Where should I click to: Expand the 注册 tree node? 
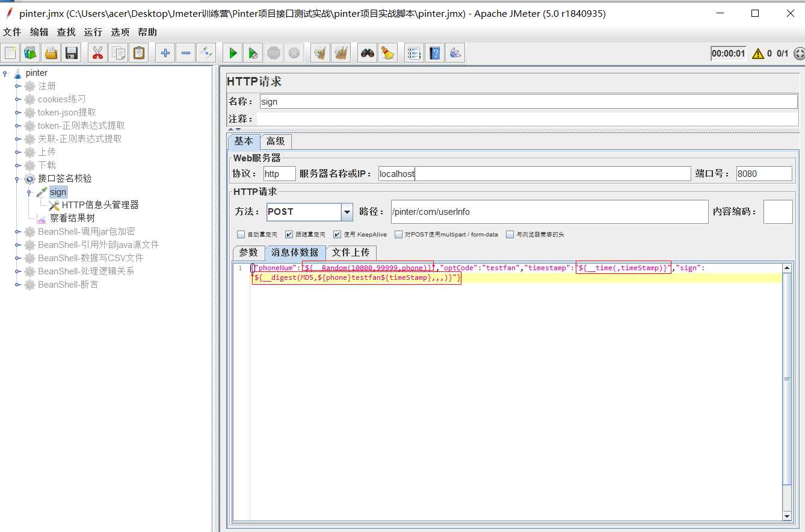(x=18, y=86)
